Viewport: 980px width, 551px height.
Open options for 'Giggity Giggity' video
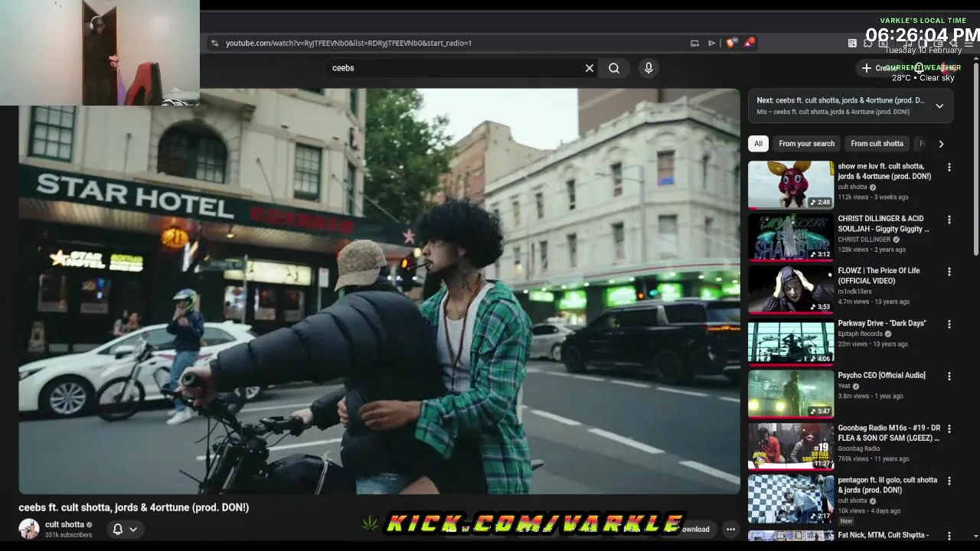(x=949, y=220)
